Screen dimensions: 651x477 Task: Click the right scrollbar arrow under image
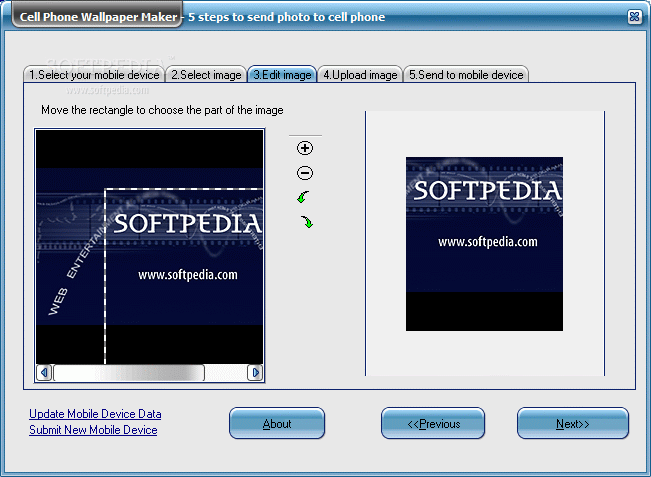(255, 372)
